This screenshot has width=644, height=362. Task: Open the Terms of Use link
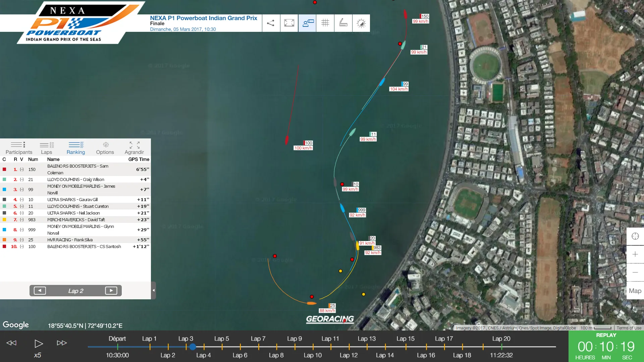point(629,328)
